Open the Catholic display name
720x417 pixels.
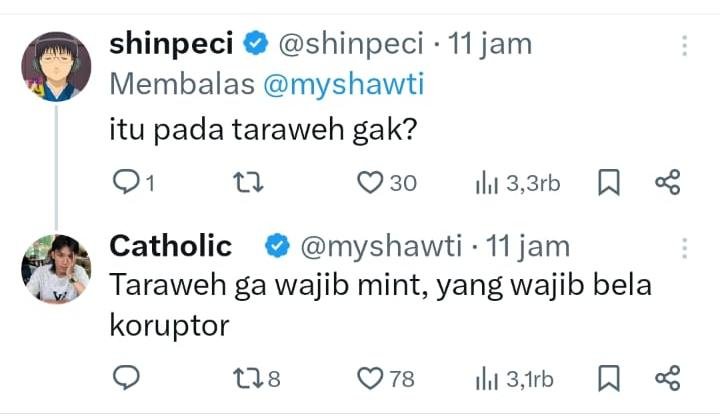(170, 245)
